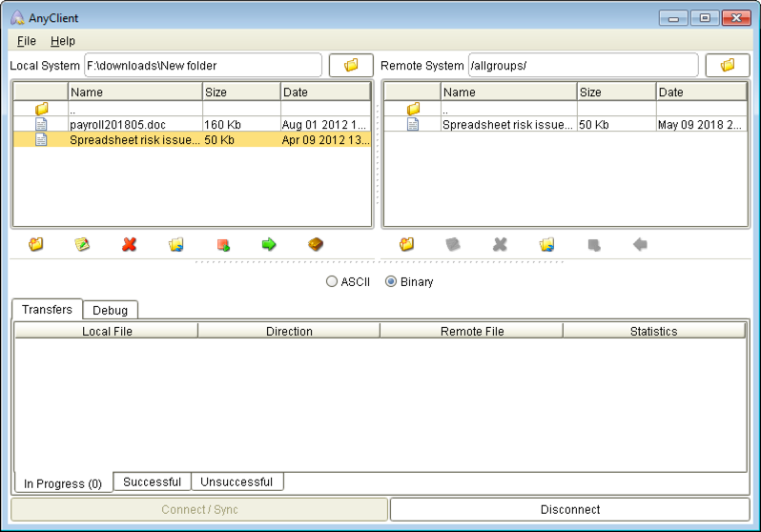Click Local System path field
Screen dimensions: 761x532
pos(203,65)
